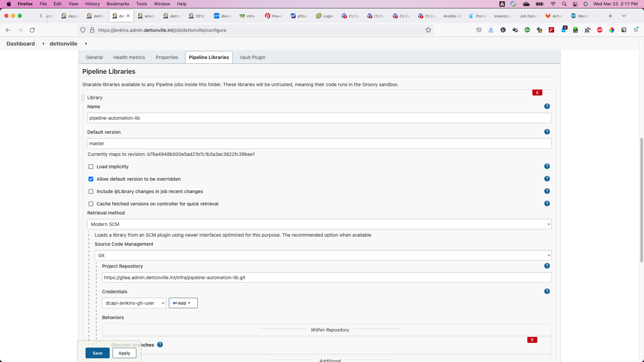Uncheck Allow default version to be overridden
Viewport: 644px width, 362px height.
point(91,179)
